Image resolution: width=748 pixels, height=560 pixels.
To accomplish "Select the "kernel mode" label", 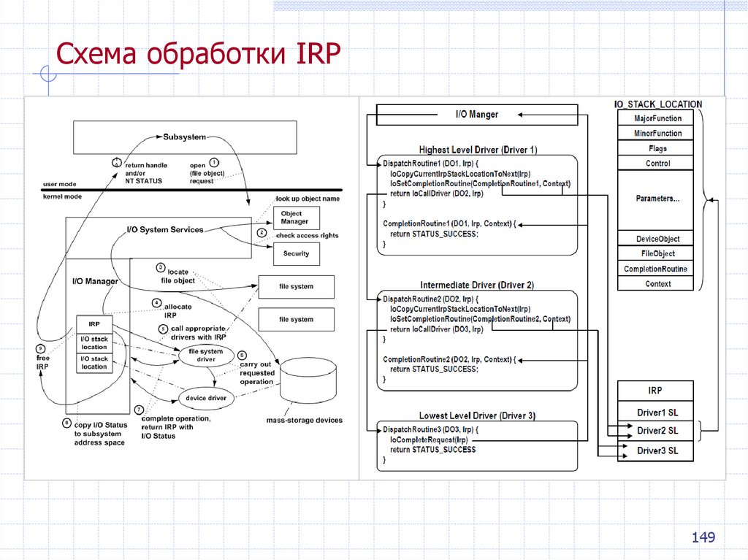I will pos(63,196).
